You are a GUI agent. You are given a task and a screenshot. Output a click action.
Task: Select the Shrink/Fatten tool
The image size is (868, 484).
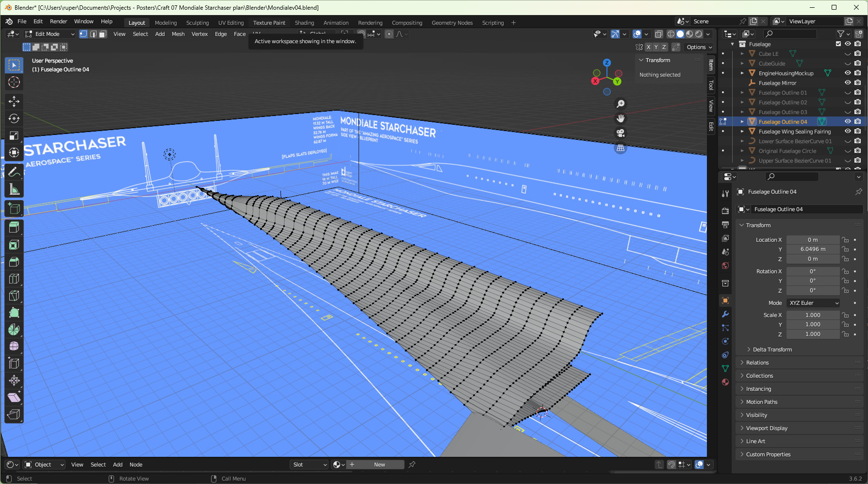[x=14, y=380]
